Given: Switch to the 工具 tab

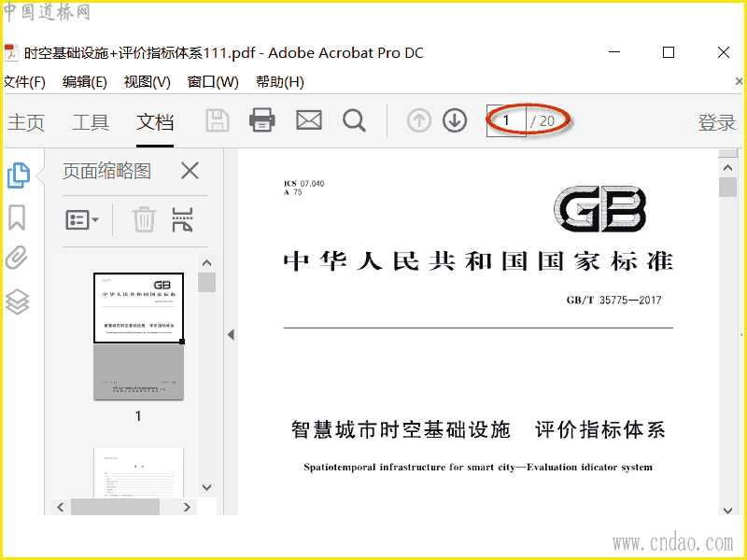Looking at the screenshot, I should pyautogui.click(x=91, y=122).
